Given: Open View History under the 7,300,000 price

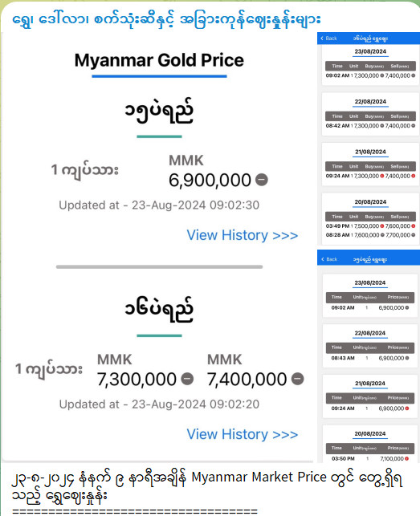Looking at the screenshot, I should point(242,434).
